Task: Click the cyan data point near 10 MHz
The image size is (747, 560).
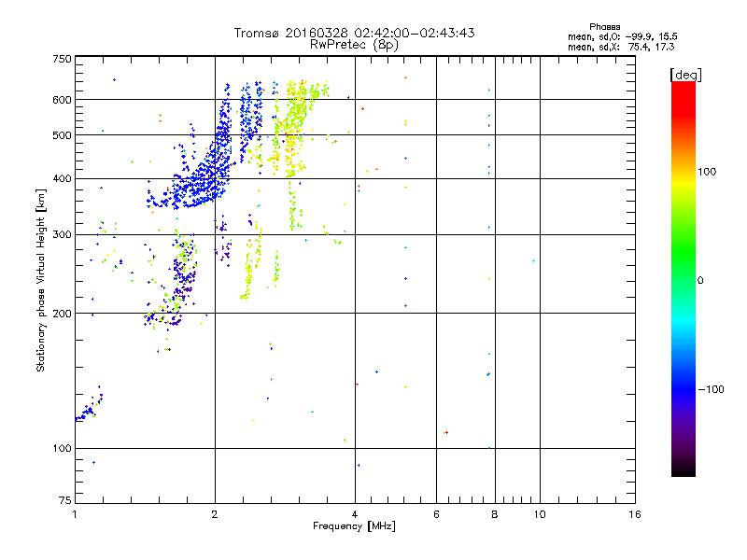Action: tap(533, 261)
